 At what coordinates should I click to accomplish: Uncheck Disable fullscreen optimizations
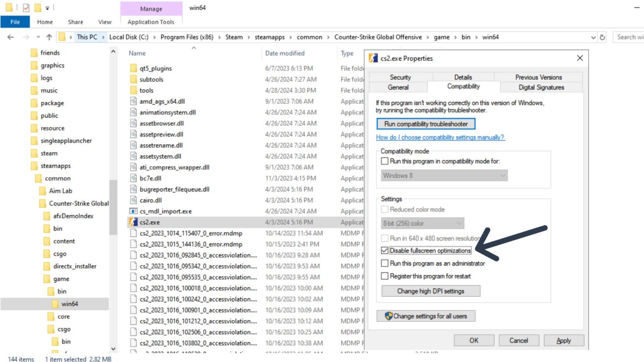[384, 251]
